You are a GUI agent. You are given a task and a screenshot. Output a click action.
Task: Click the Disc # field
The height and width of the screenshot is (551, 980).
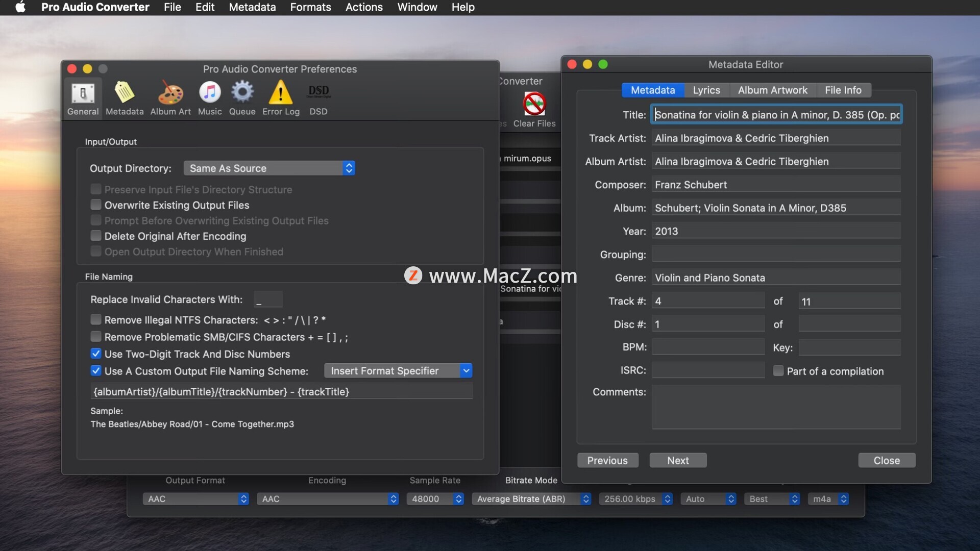[708, 324]
